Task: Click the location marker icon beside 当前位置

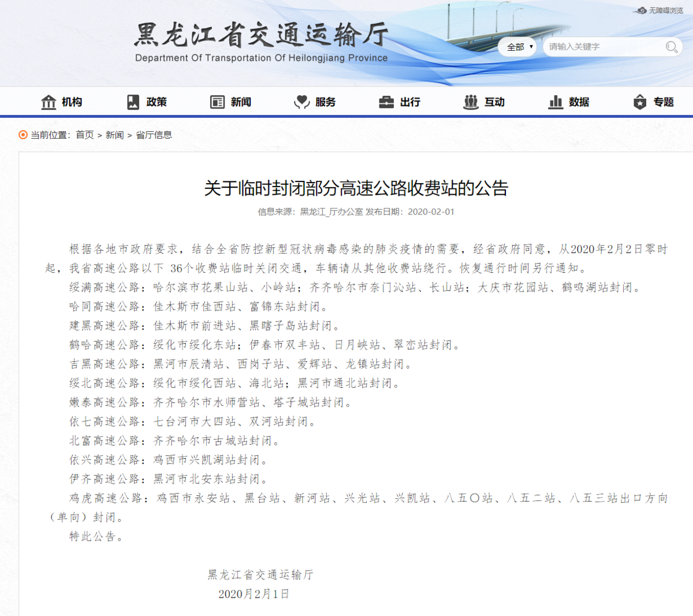Action: tap(23, 135)
